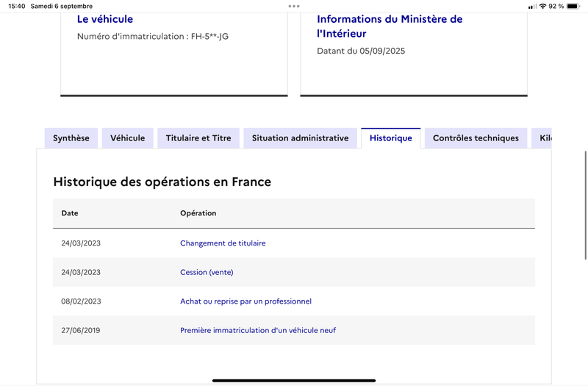588x386 pixels.
Task: Tap the 15:40 clock in status bar
Action: click(x=16, y=6)
